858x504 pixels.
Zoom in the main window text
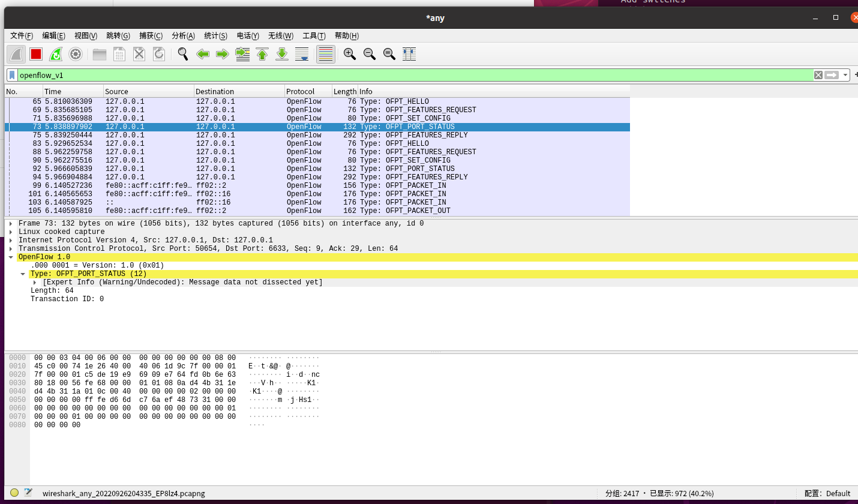(x=350, y=54)
